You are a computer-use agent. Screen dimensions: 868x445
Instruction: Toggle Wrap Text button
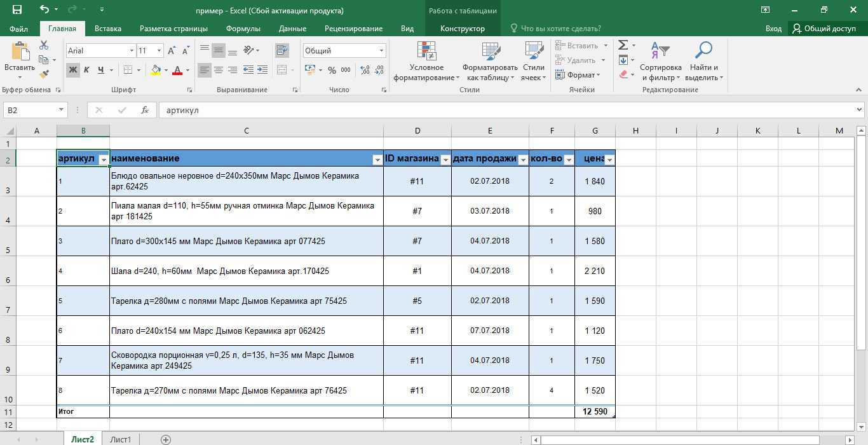(282, 50)
